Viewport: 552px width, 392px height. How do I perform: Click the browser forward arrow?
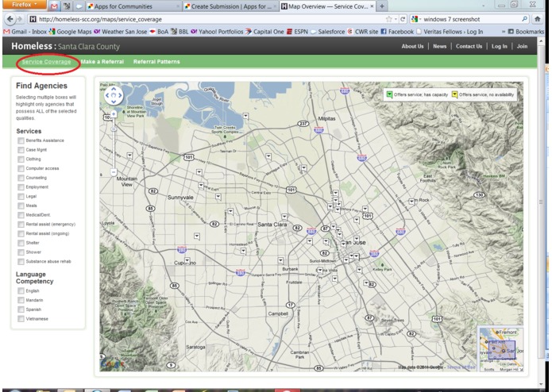[x=19, y=19]
